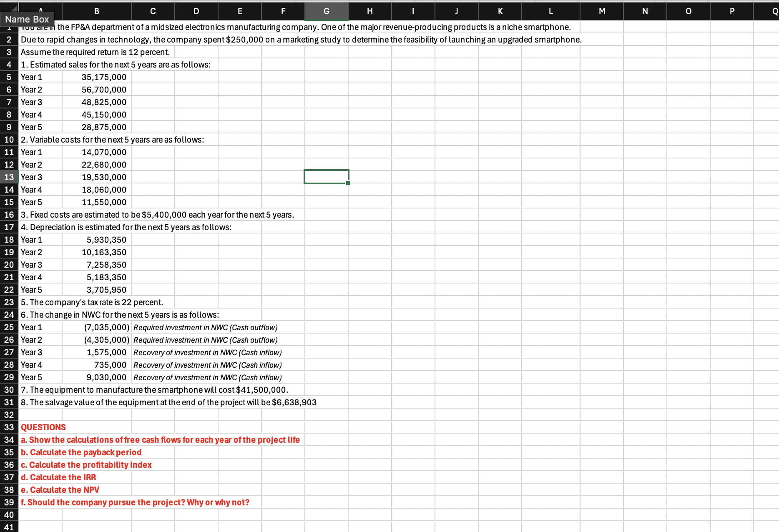779x532 pixels.
Task: Select column M header
Action: (602, 11)
